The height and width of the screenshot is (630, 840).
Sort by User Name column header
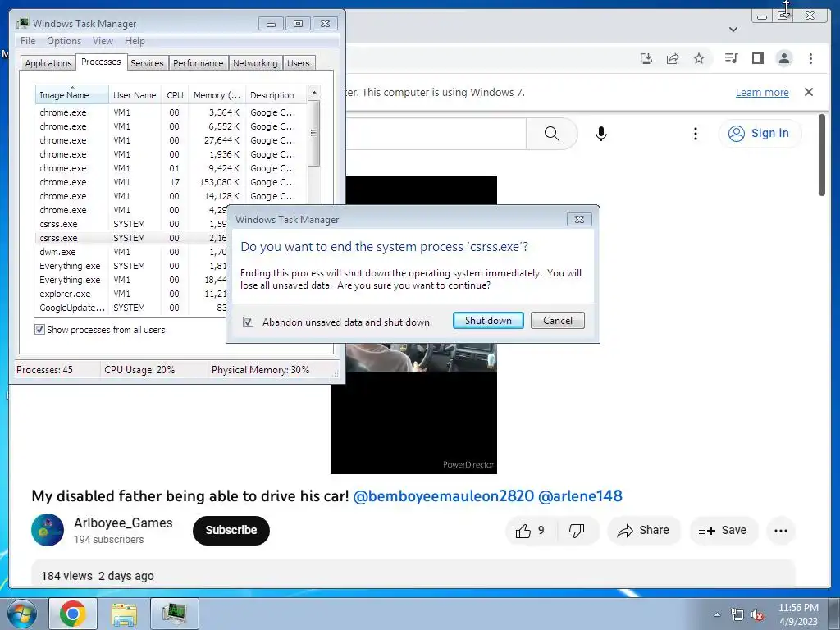[x=135, y=95]
